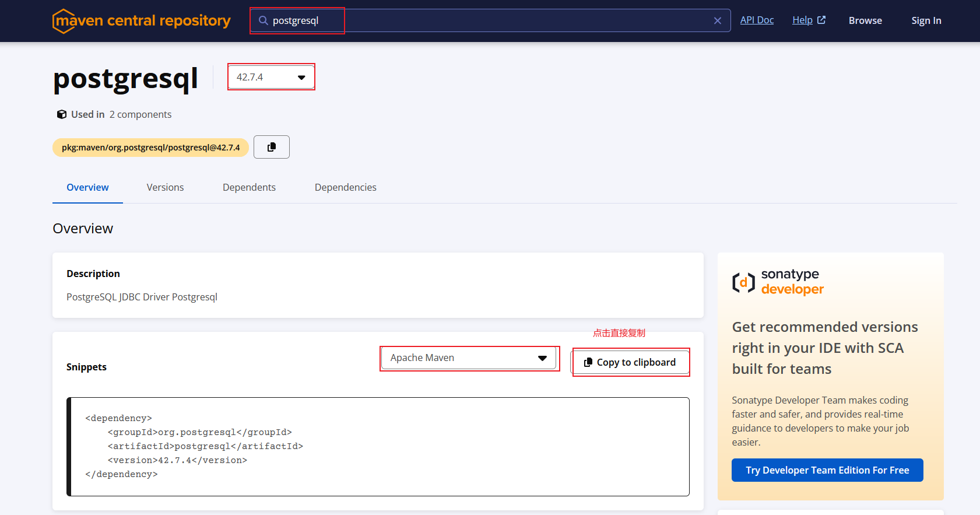Click the 2 components link
980x515 pixels.
140,114
